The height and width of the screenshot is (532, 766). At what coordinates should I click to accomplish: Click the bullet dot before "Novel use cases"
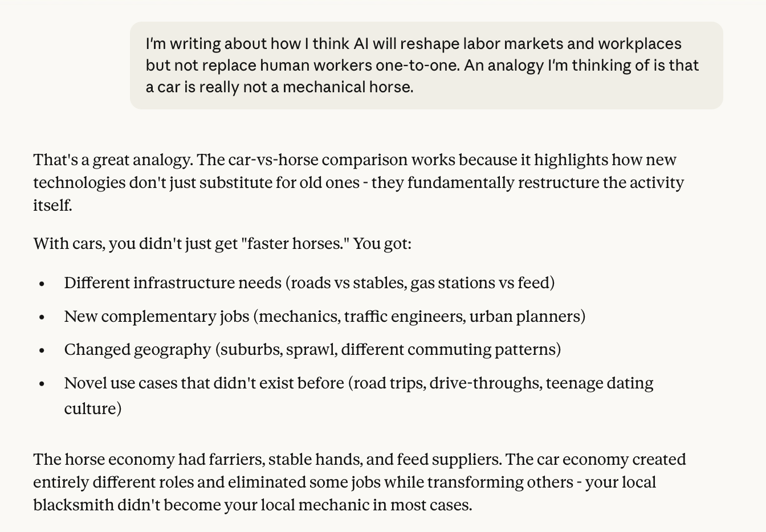click(x=42, y=384)
